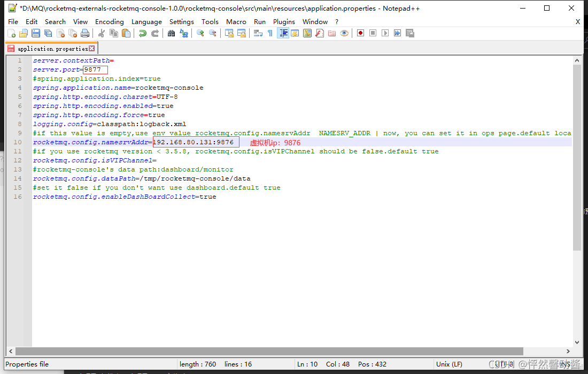The width and height of the screenshot is (588, 374).
Task: Open the View menu
Action: coord(80,22)
